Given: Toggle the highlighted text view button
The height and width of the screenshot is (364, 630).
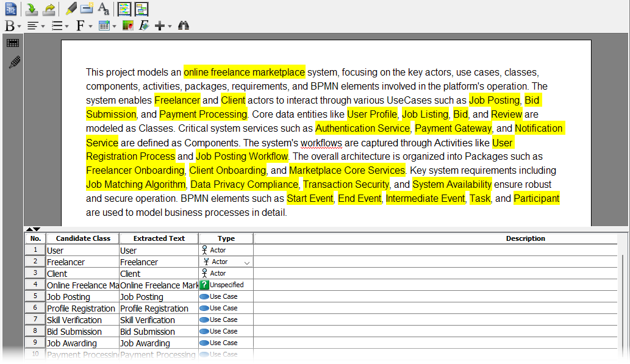Looking at the screenshot, I should point(124,9).
